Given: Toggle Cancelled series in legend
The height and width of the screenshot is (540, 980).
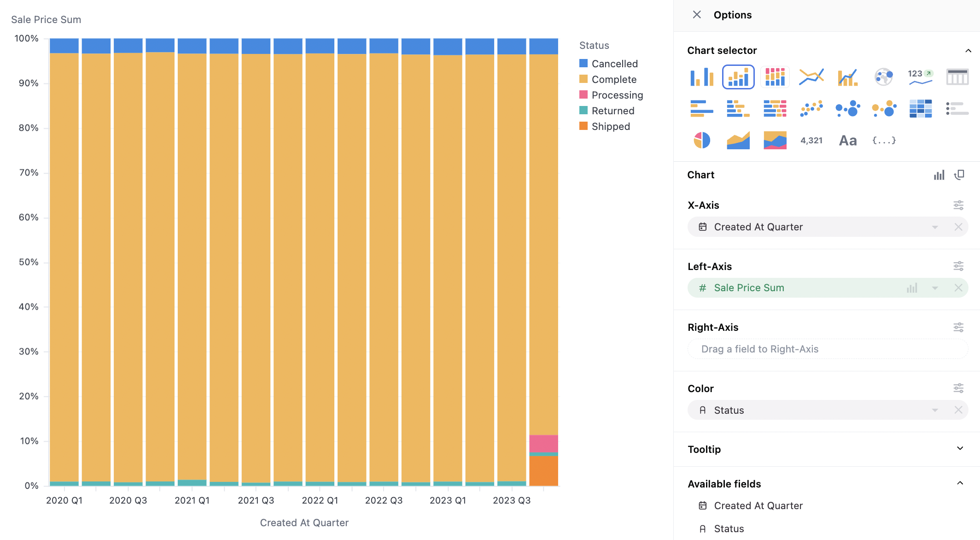Looking at the screenshot, I should click(x=614, y=64).
